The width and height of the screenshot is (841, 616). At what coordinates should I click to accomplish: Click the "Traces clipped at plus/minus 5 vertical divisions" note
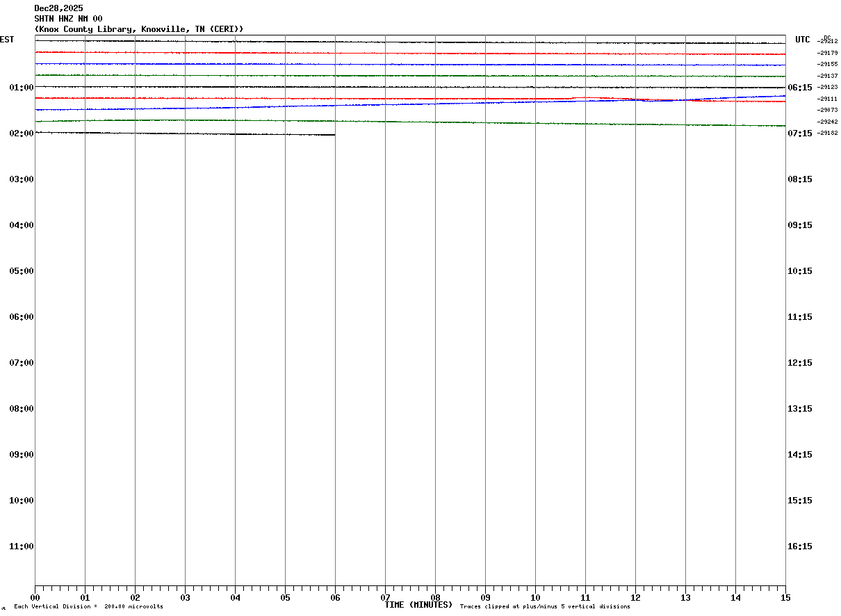(x=545, y=607)
